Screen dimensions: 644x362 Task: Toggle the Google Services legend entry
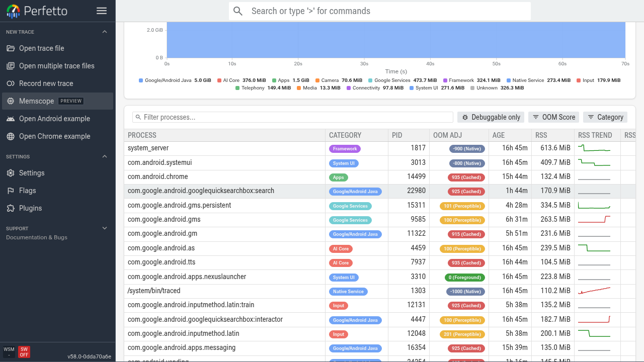tap(403, 80)
